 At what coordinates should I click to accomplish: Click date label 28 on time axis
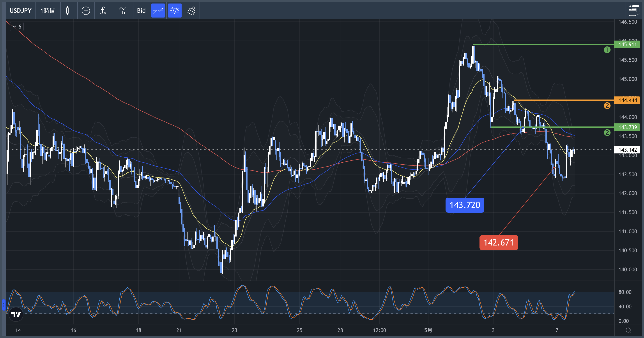pos(340,330)
